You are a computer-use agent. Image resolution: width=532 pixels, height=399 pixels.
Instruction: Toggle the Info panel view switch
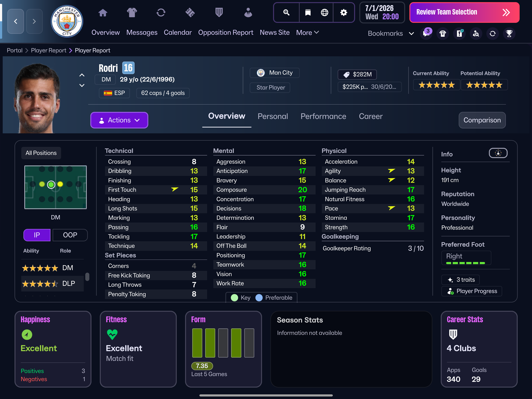coord(498,153)
